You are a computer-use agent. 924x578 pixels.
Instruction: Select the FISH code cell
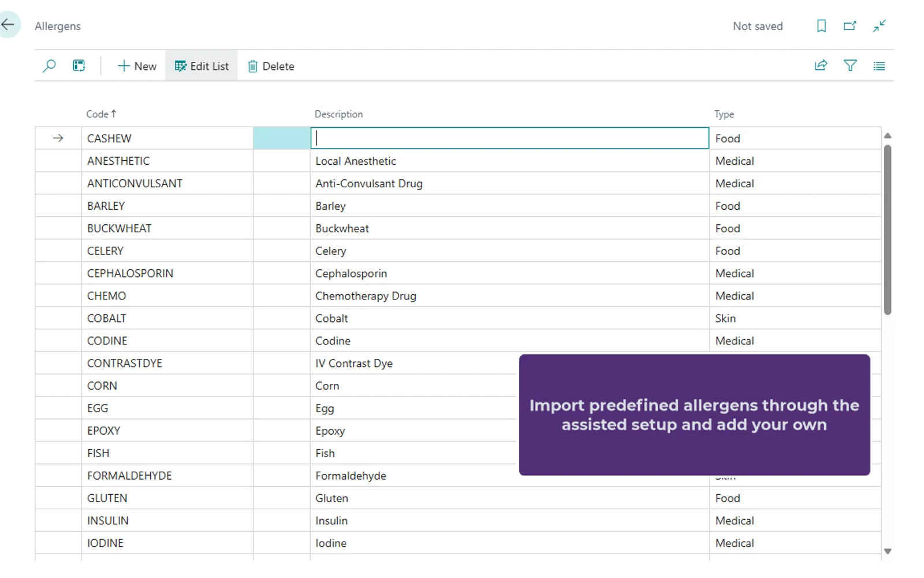point(167,453)
